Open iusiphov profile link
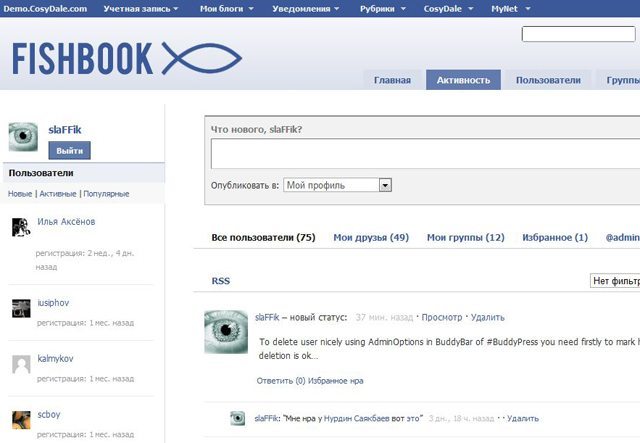This screenshot has height=443, width=640. click(x=53, y=303)
